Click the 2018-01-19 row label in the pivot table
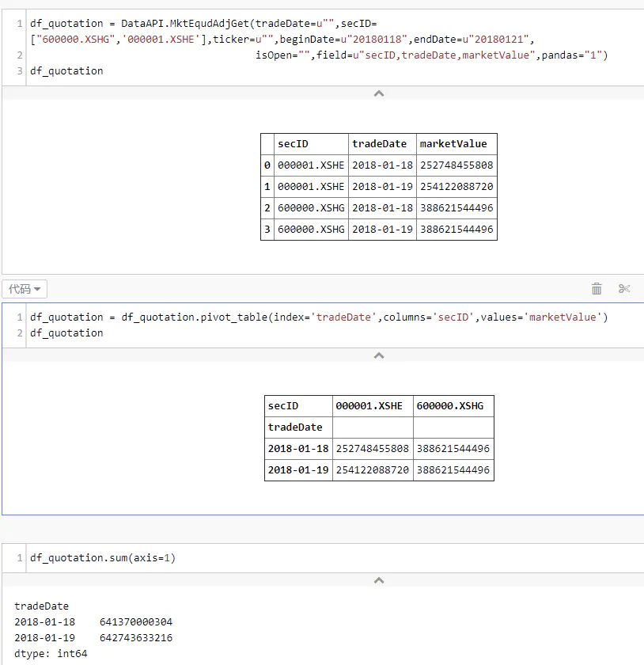Screen dimensions: 644x665 (x=298, y=470)
